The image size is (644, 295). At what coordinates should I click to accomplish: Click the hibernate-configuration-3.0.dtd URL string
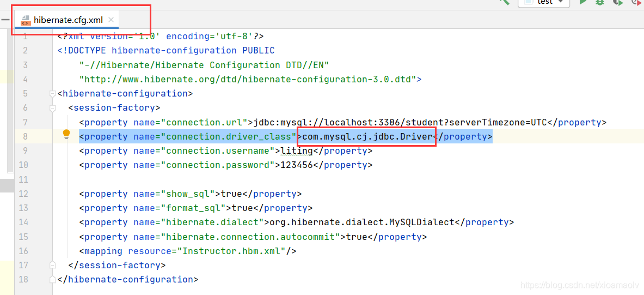[248, 80]
